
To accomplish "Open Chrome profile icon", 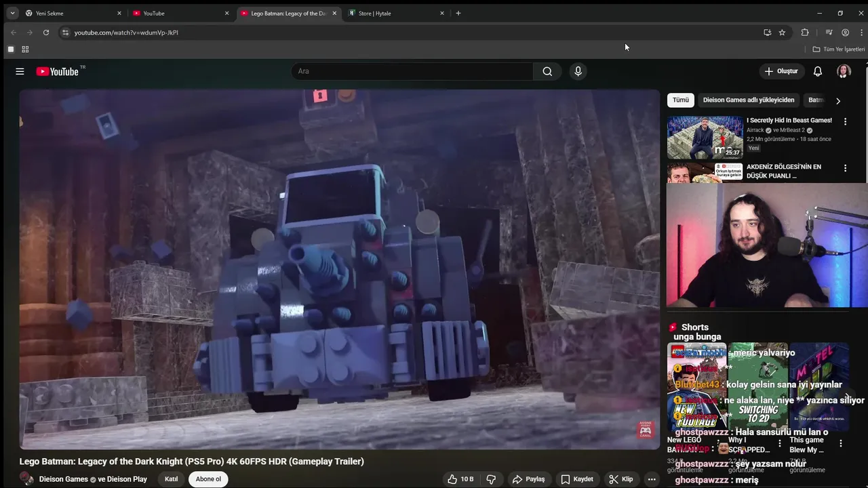I will 845,33.
